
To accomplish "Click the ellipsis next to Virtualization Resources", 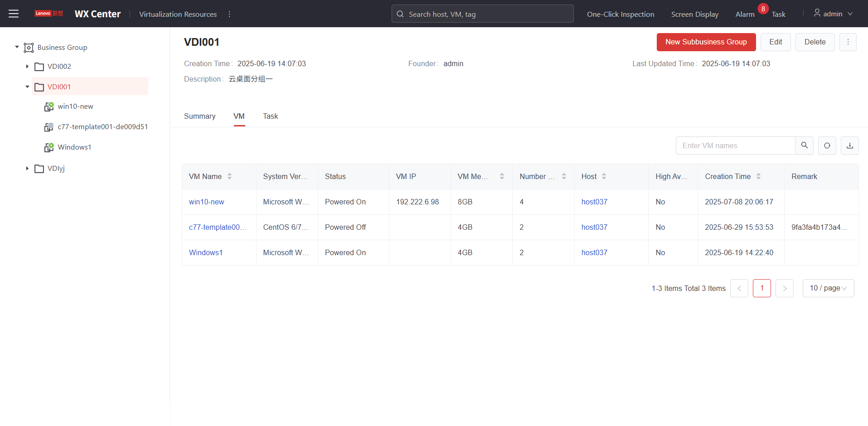I will pos(229,14).
